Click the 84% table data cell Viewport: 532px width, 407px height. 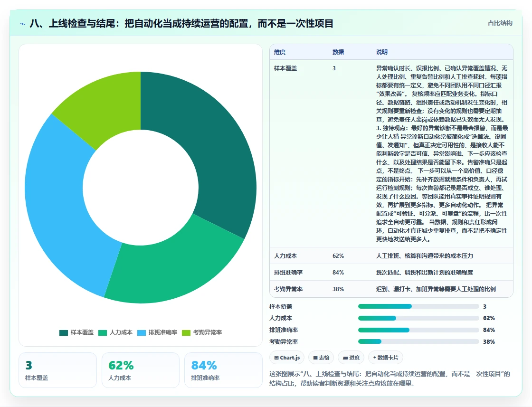click(338, 272)
